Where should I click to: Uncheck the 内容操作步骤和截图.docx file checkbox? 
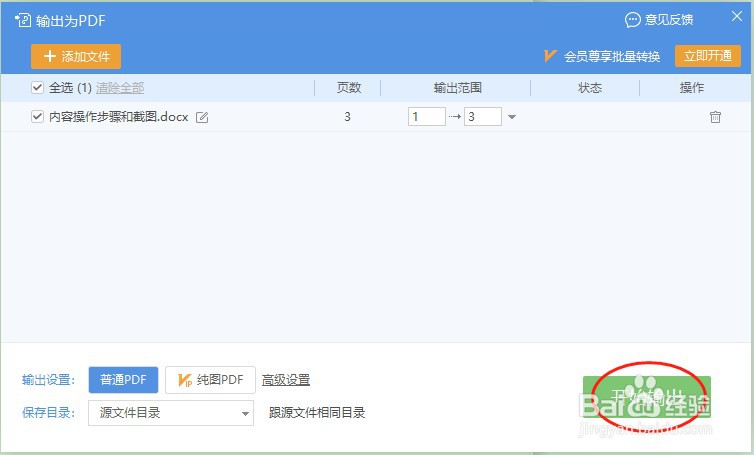pos(37,116)
